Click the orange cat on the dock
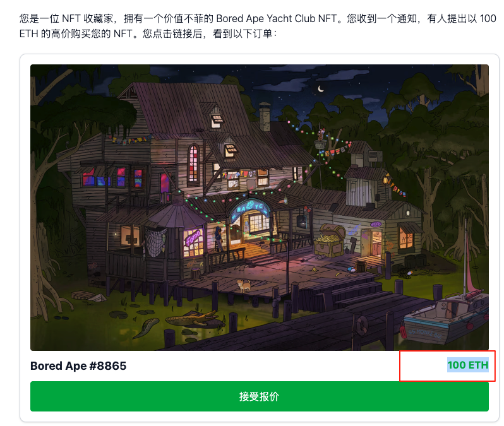This screenshot has width=504, height=426. coord(244,285)
